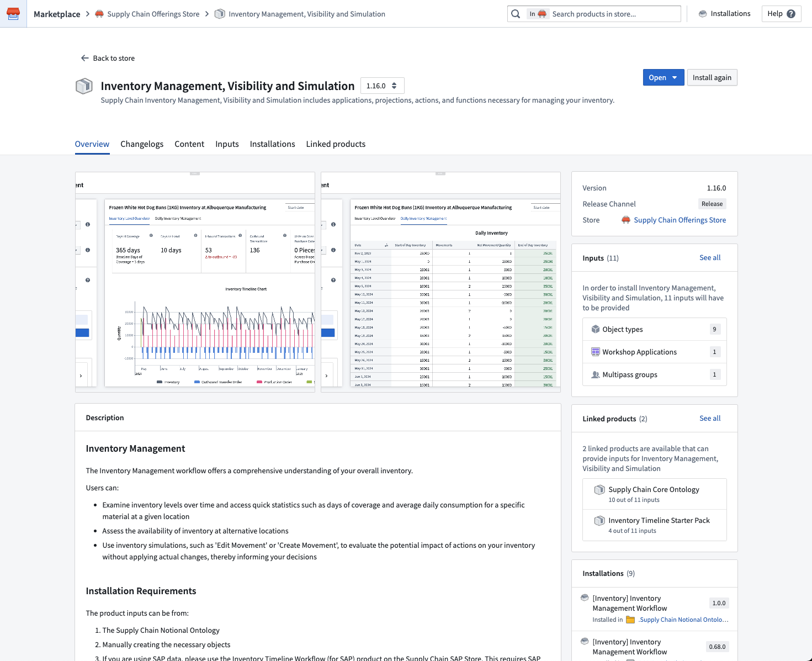Image resolution: width=812 pixels, height=661 pixels.
Task: Click the Install again button
Action: click(712, 77)
